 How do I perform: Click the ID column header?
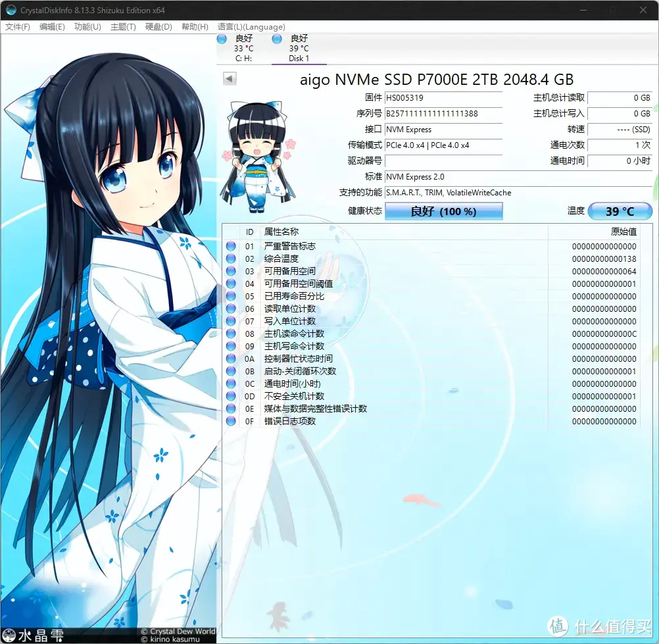(x=250, y=232)
